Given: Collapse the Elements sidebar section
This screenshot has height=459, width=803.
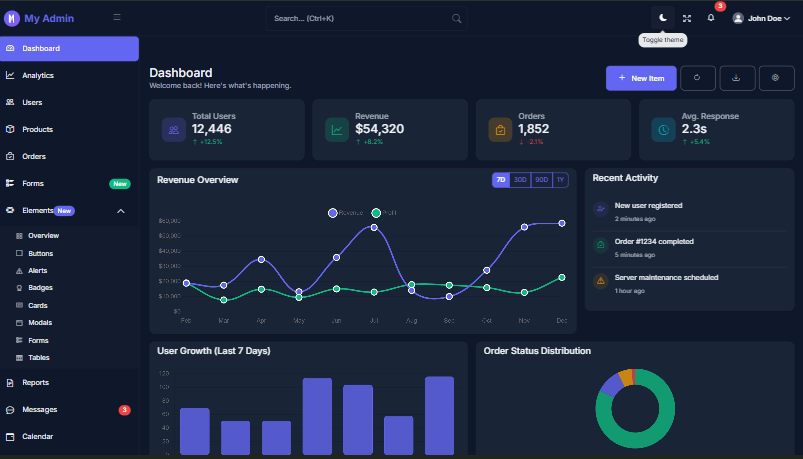Looking at the screenshot, I should [x=121, y=211].
